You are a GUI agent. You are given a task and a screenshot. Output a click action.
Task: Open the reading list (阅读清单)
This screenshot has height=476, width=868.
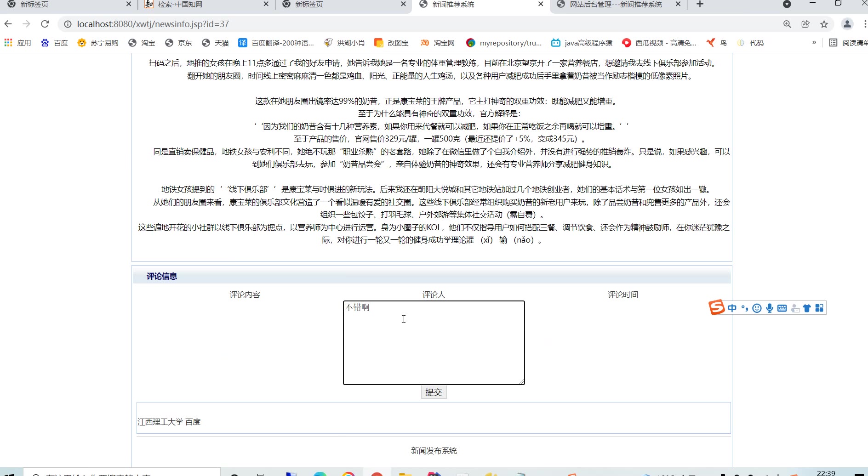pos(848,43)
